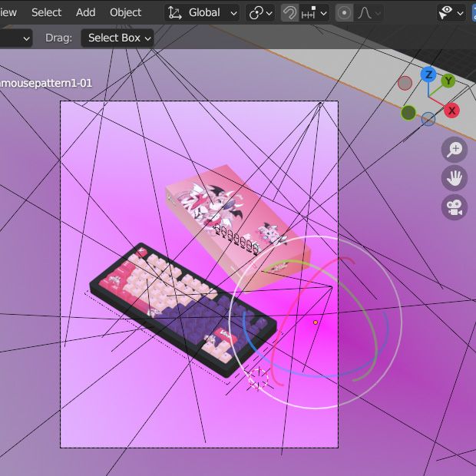Open the selectability and visibility dropdown
This screenshot has width=476, height=476.
[x=451, y=13]
